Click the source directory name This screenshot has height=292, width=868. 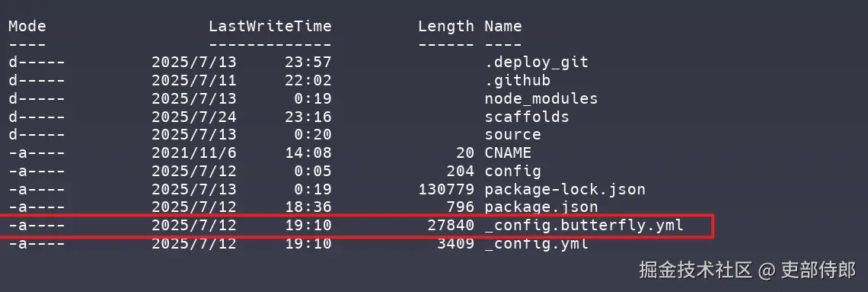(x=512, y=135)
